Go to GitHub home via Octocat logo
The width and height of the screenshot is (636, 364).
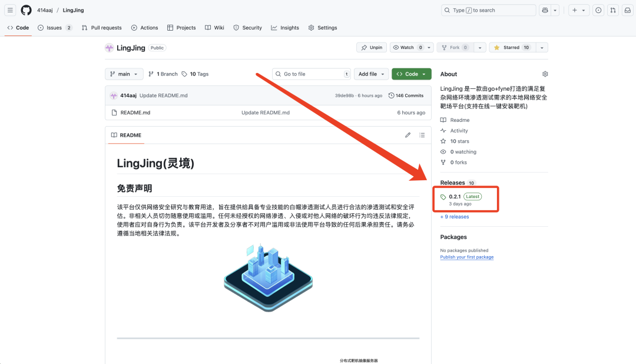(26, 10)
